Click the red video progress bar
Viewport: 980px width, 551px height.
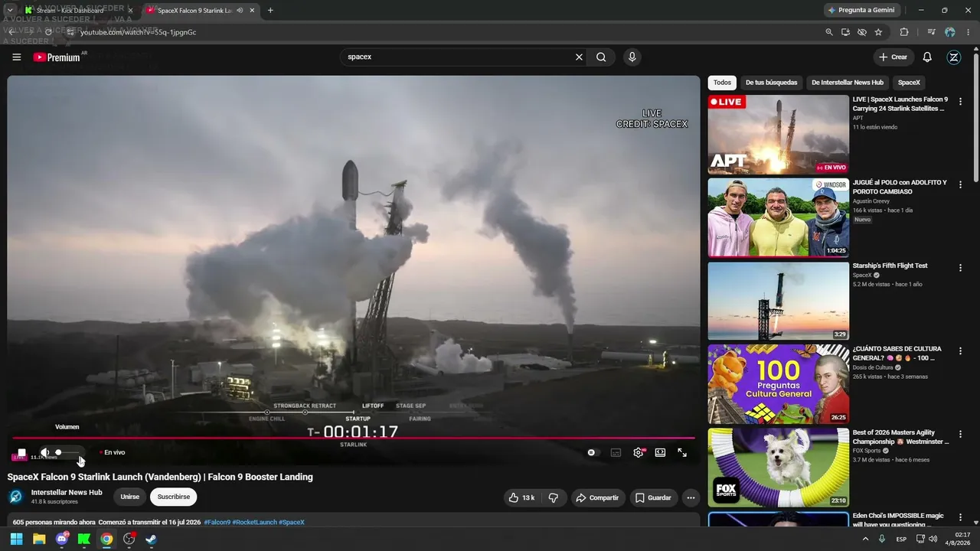(x=353, y=438)
